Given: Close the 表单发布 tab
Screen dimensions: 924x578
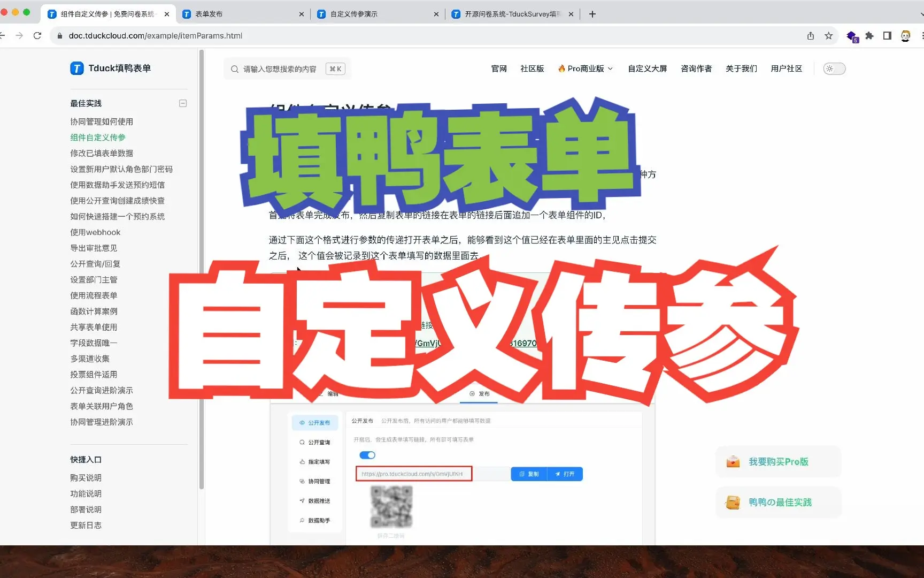Looking at the screenshot, I should [302, 14].
